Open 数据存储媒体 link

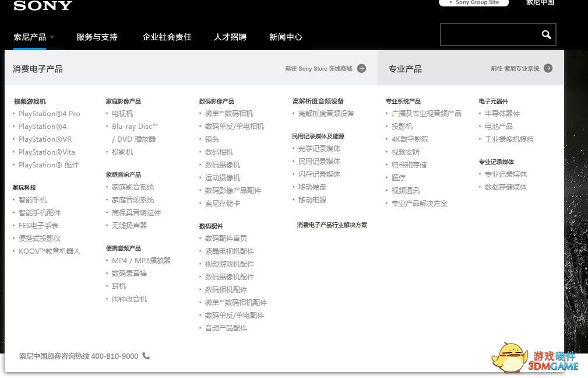pyautogui.click(x=505, y=187)
